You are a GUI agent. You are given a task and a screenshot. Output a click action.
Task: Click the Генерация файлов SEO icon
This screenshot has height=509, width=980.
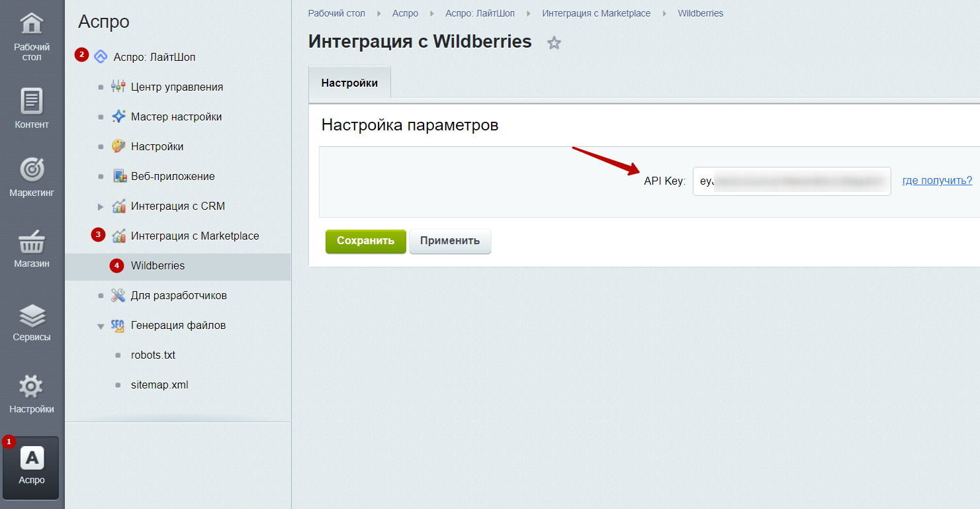(x=118, y=325)
